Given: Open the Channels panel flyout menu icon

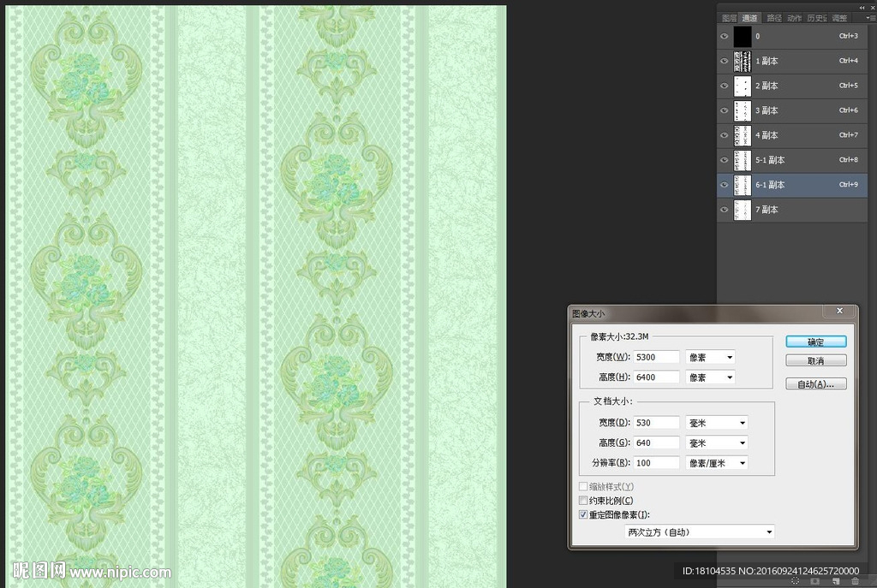Looking at the screenshot, I should coord(871,18).
